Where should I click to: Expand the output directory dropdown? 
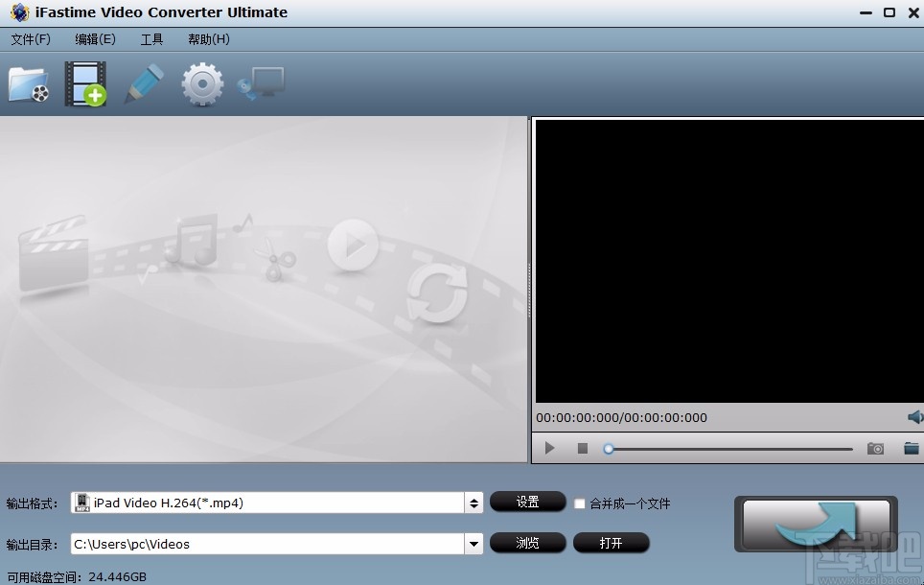click(x=474, y=543)
